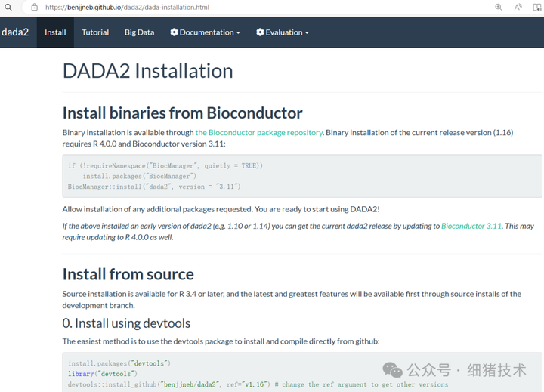This screenshot has width=544, height=392.
Task: Expand the Documentation dropdown caret
Action: (238, 33)
